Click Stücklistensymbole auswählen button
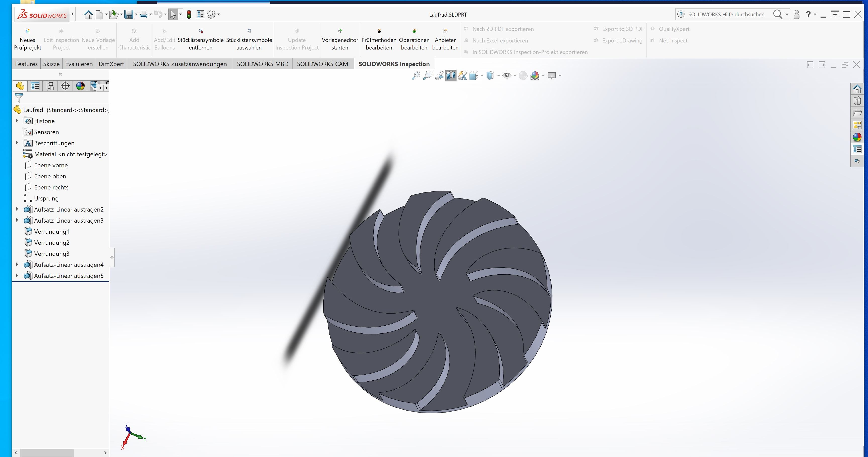 [249, 39]
